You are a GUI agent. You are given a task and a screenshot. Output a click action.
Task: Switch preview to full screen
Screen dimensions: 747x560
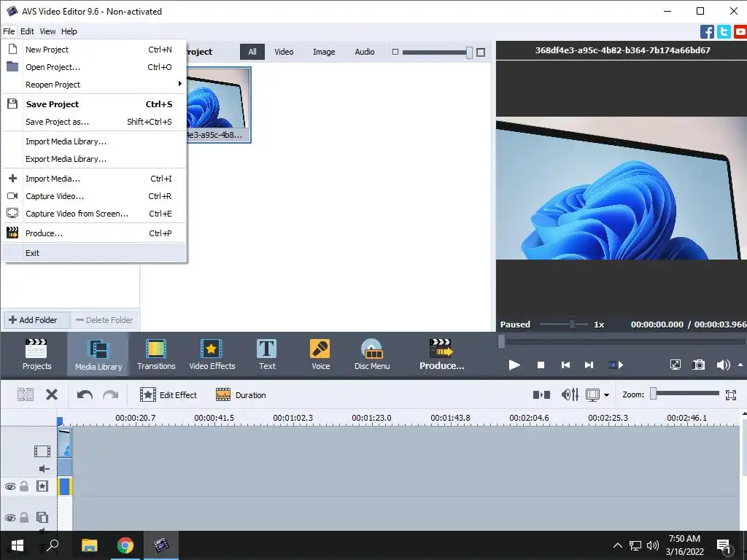[x=675, y=365]
